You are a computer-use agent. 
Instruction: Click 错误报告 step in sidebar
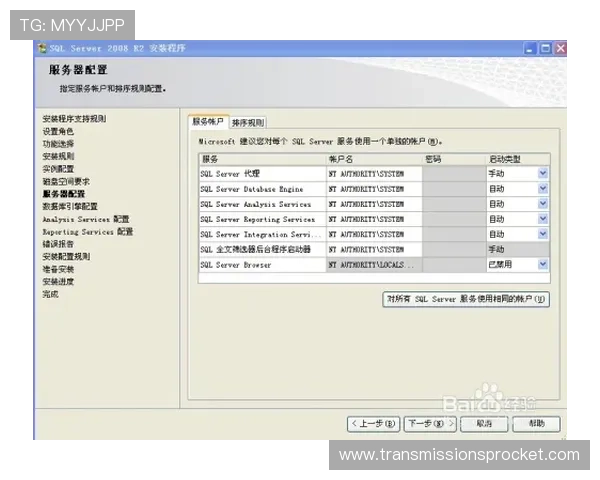pyautogui.click(x=58, y=244)
